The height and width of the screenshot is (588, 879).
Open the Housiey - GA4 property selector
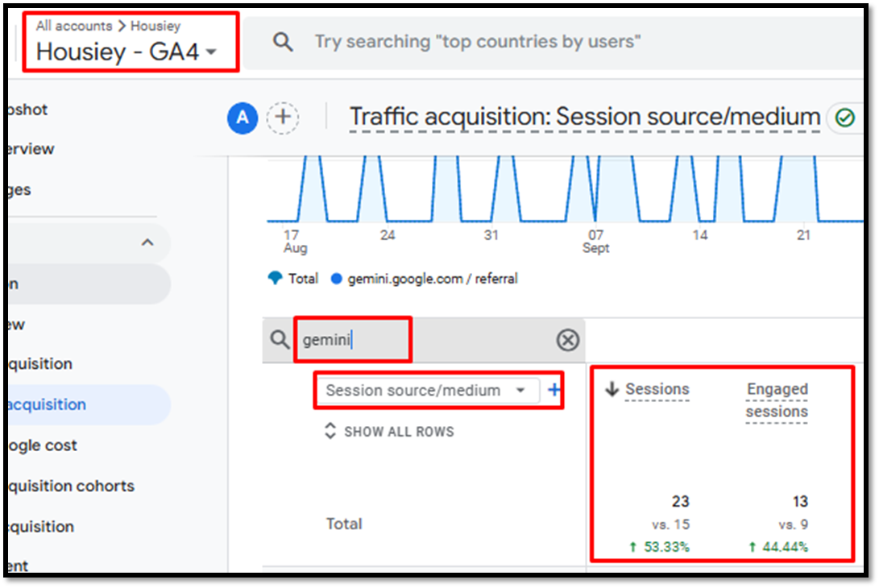pos(127,52)
